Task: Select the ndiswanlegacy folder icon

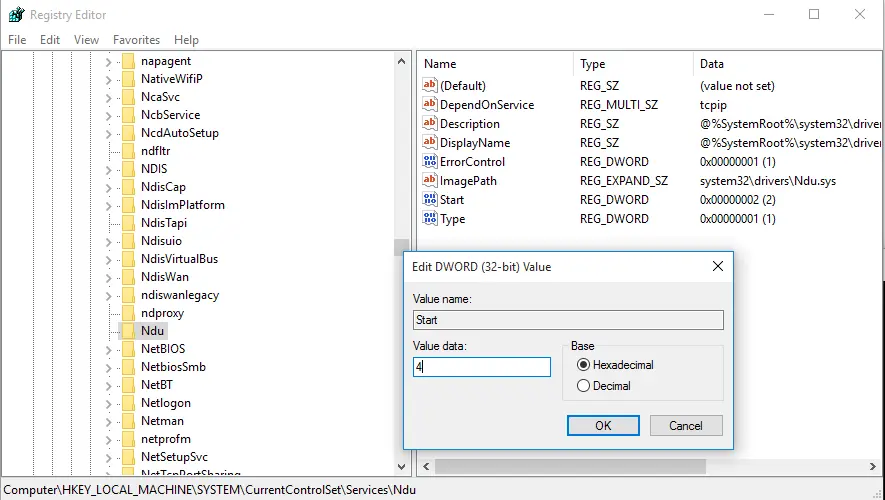Action: [x=129, y=295]
